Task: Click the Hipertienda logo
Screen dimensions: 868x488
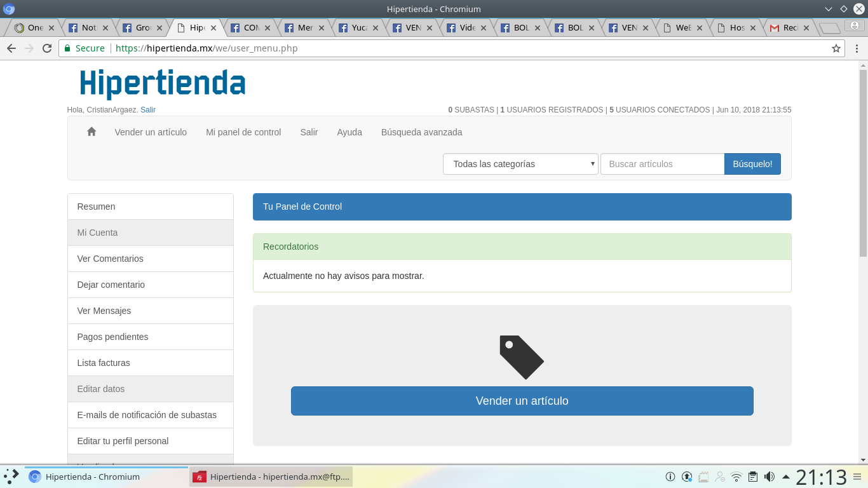Action: [163, 84]
